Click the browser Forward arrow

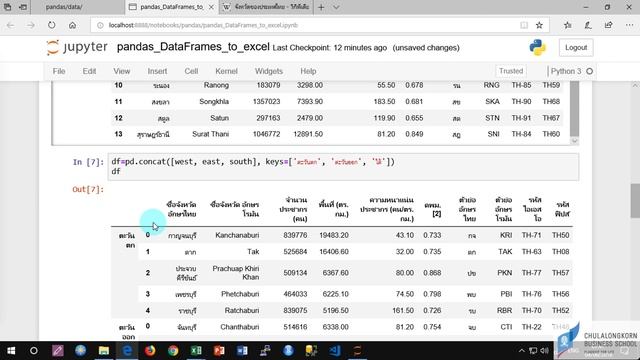click(31, 25)
